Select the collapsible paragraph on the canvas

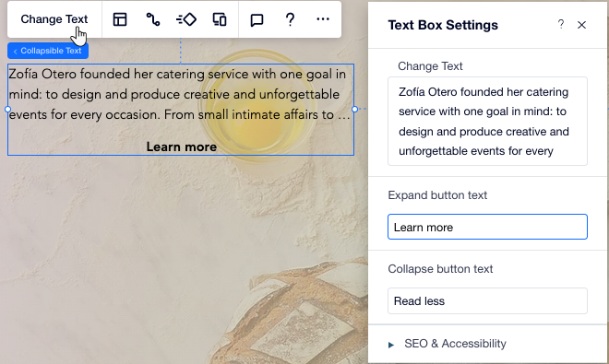(x=179, y=94)
